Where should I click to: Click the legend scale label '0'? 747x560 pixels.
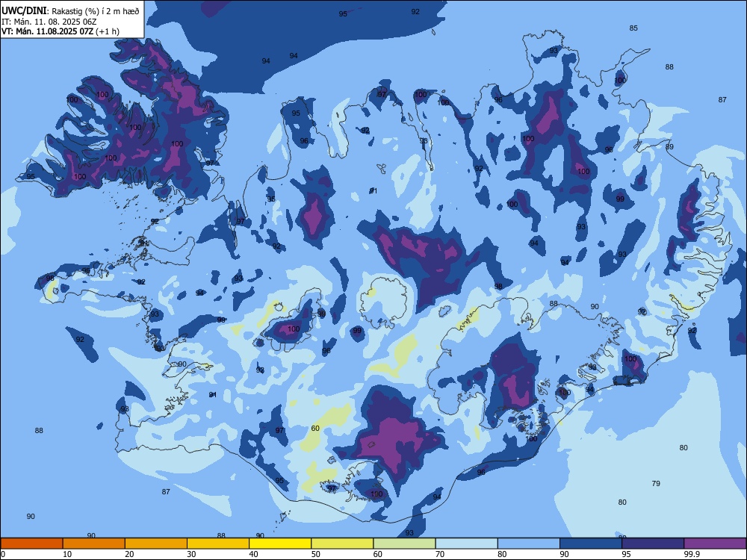click(x=3, y=554)
